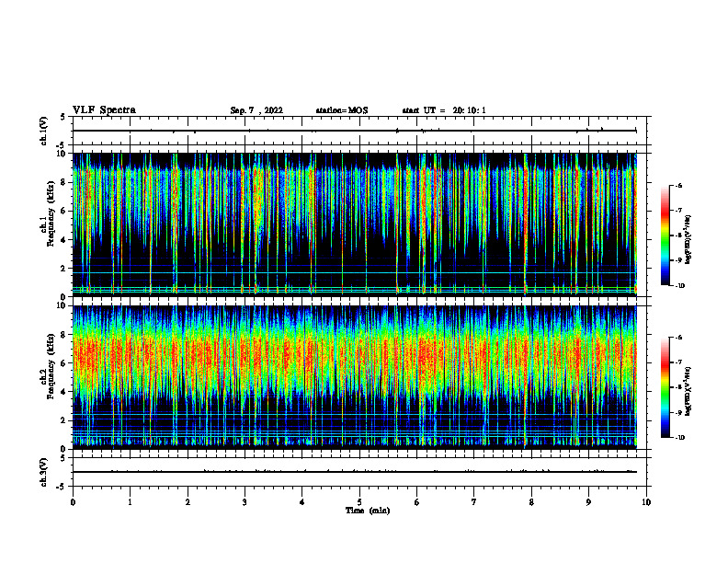Click the ch.1 "Frequency (kHz)" axis label

(51, 213)
